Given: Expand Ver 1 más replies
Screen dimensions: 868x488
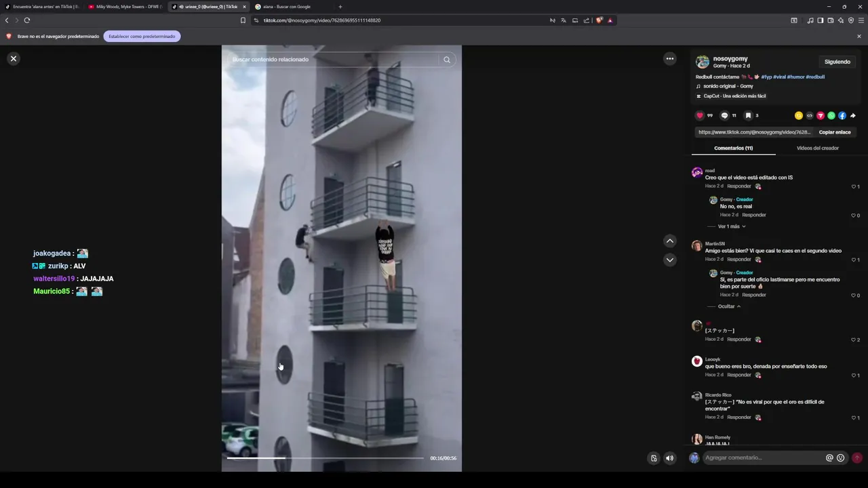Looking at the screenshot, I should (732, 226).
